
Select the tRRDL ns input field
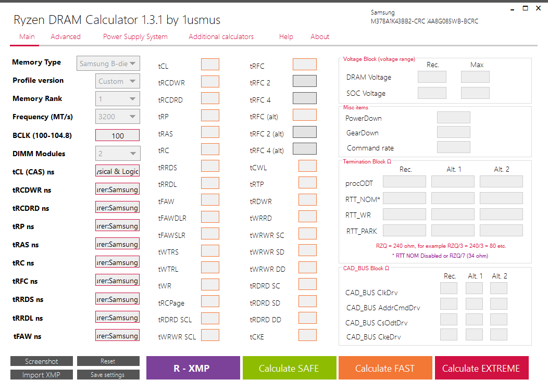pyautogui.click(x=117, y=317)
